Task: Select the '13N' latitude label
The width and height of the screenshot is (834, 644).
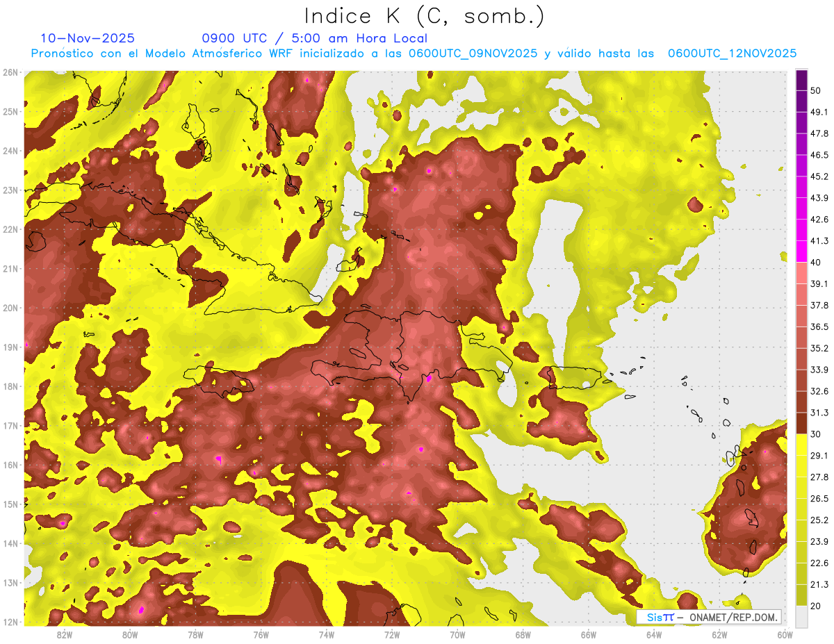Action: coord(10,582)
